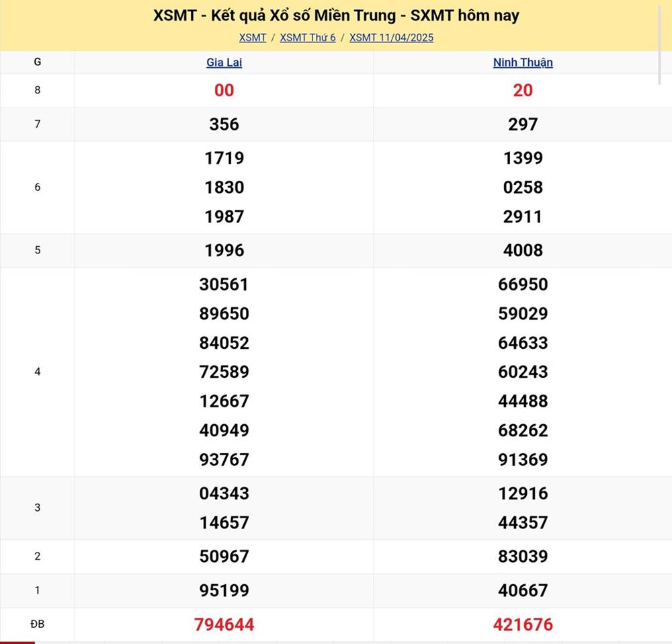Screen dimensions: 672x644
Task: Click the ĐB row label cell
Action: pyautogui.click(x=37, y=625)
